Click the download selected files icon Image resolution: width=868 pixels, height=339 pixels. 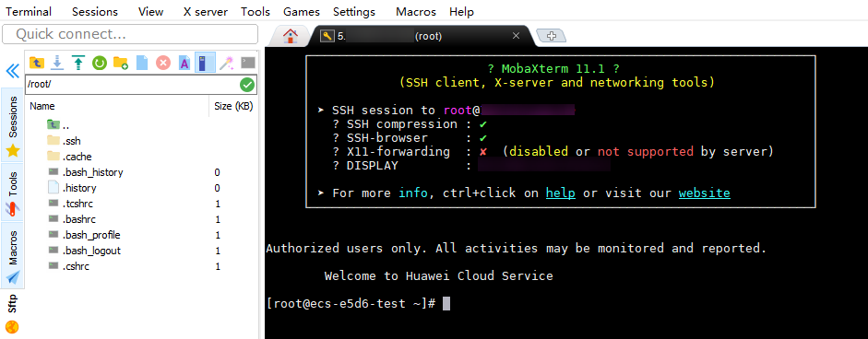(57, 63)
